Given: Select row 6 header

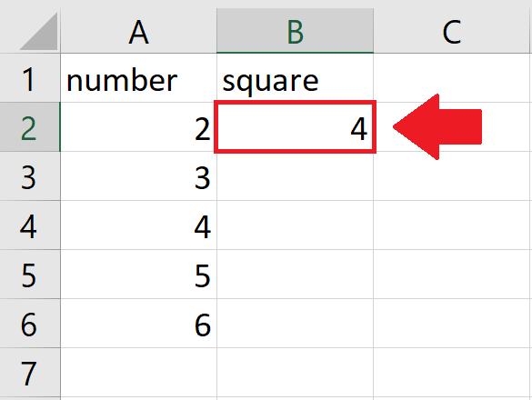Looking at the screenshot, I should [30, 324].
